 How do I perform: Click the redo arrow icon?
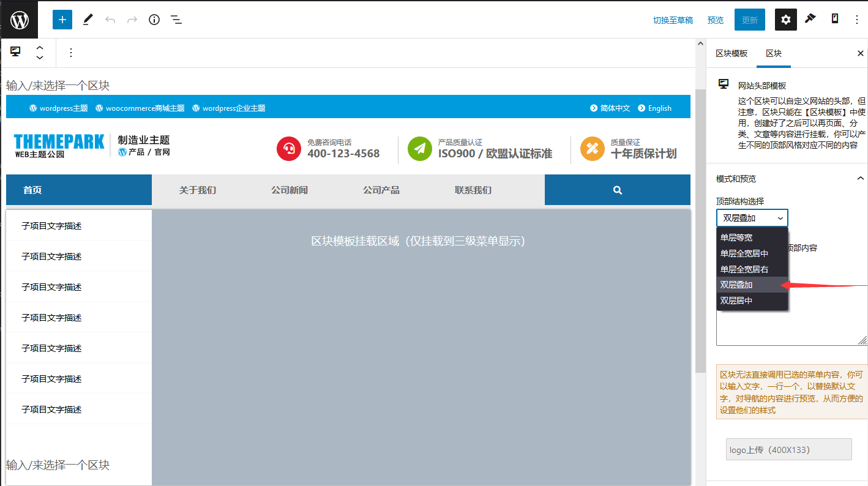[132, 19]
